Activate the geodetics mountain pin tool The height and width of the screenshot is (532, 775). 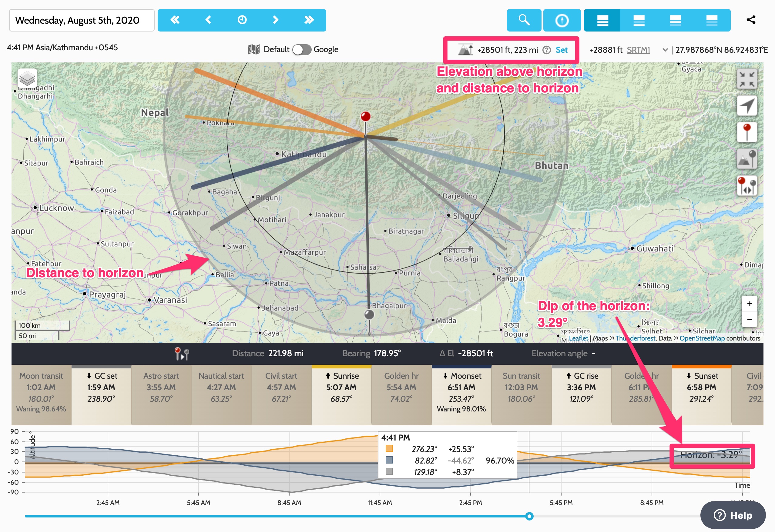coord(746,159)
